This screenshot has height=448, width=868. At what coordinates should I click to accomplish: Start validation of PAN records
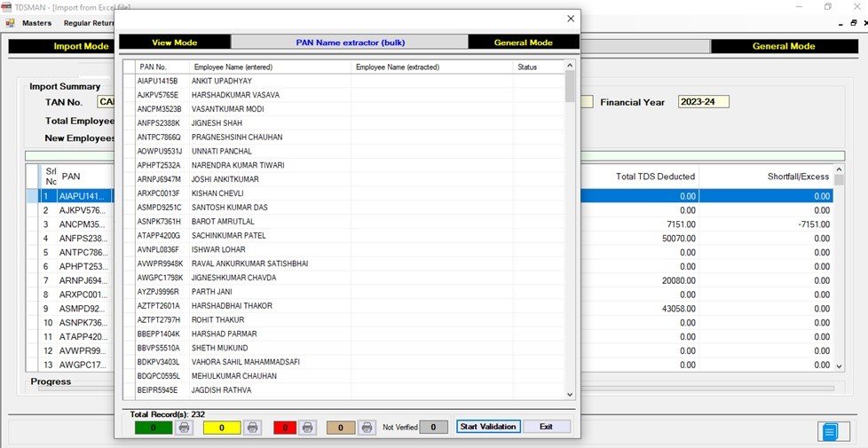488,427
